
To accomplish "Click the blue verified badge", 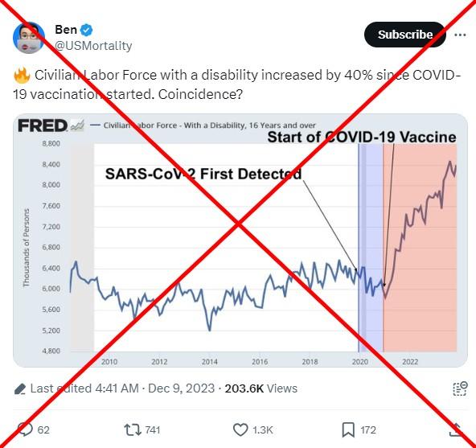I will pos(87,30).
